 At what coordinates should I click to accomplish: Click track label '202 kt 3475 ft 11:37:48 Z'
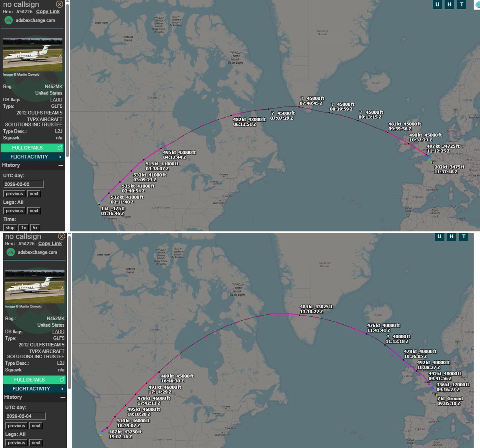point(450,169)
